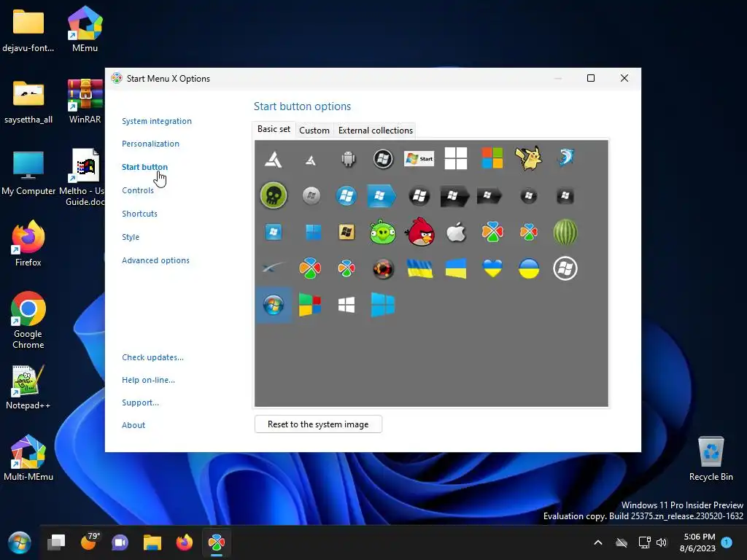Select the Ubuntu-style orange orb button

click(382, 268)
